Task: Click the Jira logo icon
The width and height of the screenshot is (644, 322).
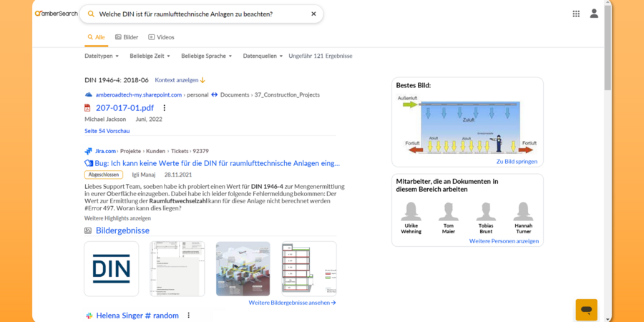Action: (88, 151)
